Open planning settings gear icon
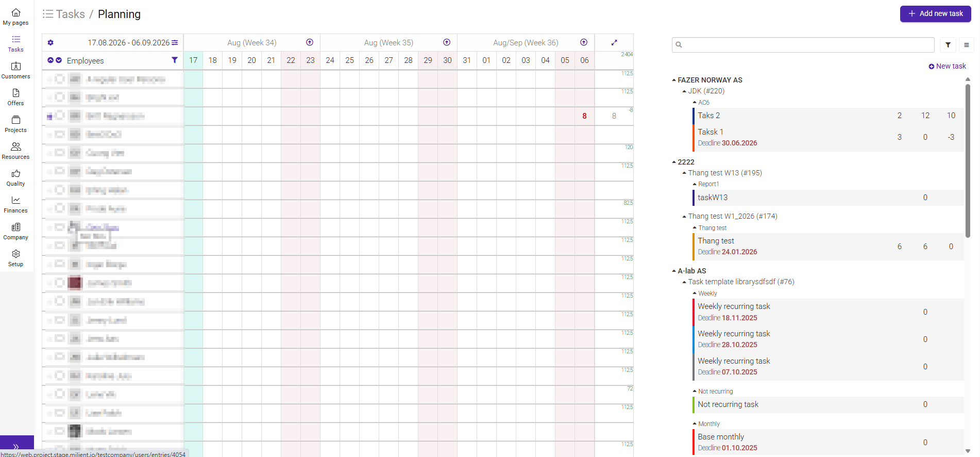 [50, 43]
